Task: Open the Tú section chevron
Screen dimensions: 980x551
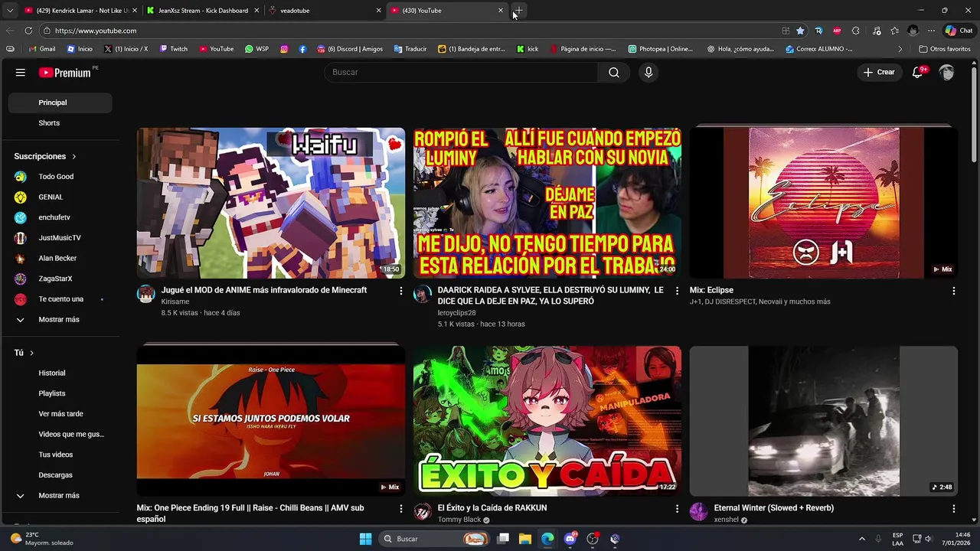Action: tap(31, 353)
